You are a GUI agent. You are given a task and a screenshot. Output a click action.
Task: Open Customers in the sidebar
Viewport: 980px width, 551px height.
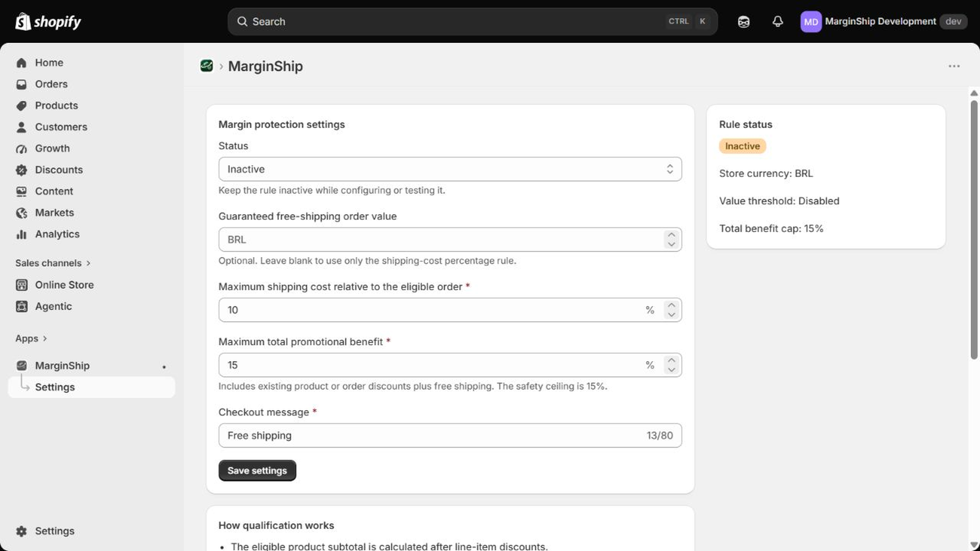click(x=92, y=127)
